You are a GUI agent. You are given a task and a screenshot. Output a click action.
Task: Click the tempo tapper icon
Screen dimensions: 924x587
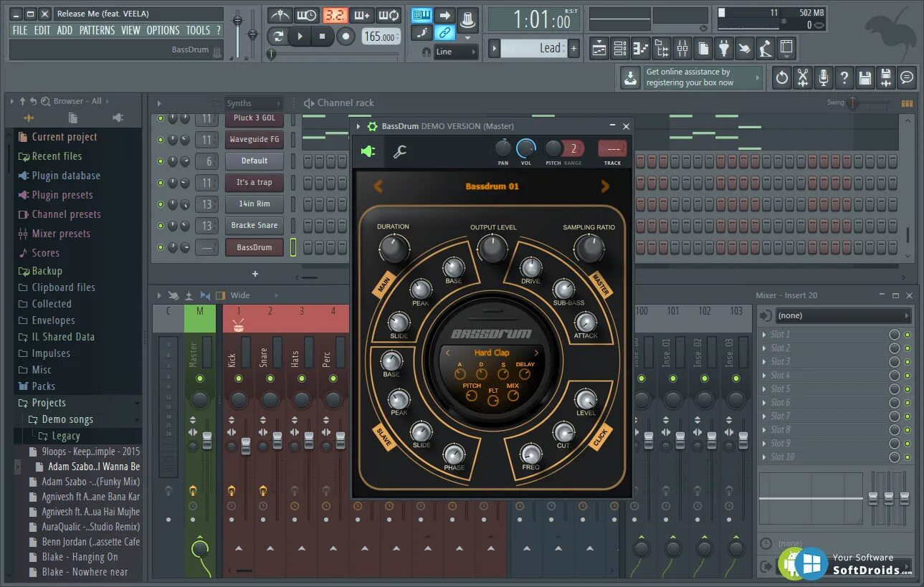click(766, 48)
